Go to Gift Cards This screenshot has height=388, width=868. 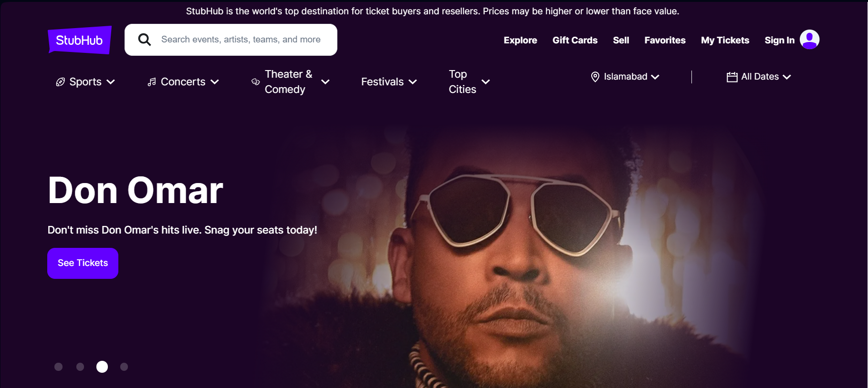pyautogui.click(x=575, y=41)
